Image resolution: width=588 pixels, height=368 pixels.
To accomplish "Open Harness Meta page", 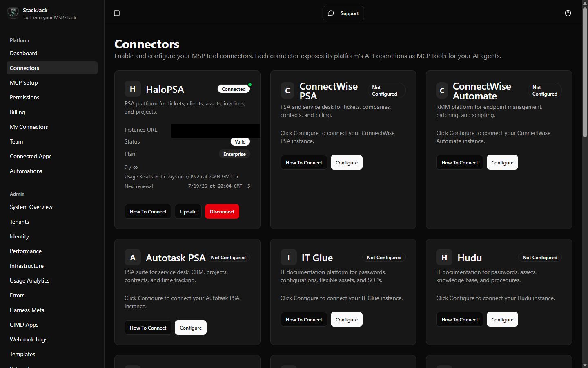I will (x=52, y=310).
